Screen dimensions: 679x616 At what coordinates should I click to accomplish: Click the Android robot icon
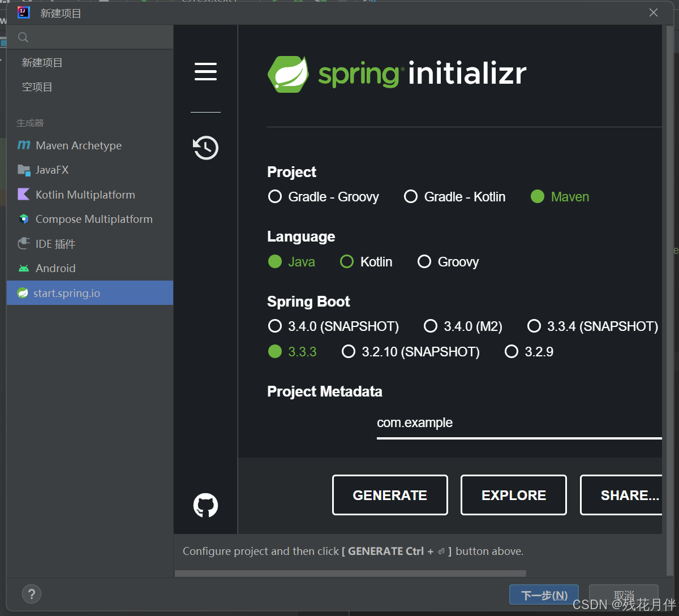(24, 268)
